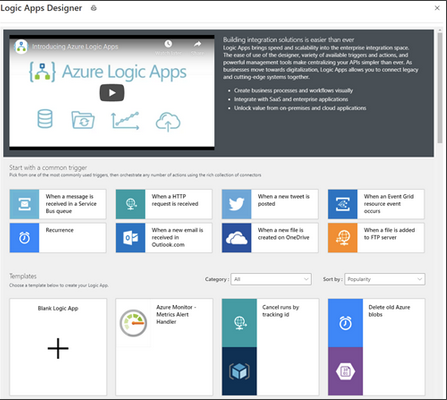This screenshot has width=447, height=400.
Task: Select "Azure Monitor - Metrics Alert Handler" template
Action: pos(176,314)
